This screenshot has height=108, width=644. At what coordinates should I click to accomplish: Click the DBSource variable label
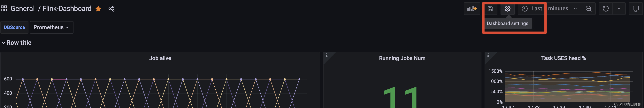point(14,27)
